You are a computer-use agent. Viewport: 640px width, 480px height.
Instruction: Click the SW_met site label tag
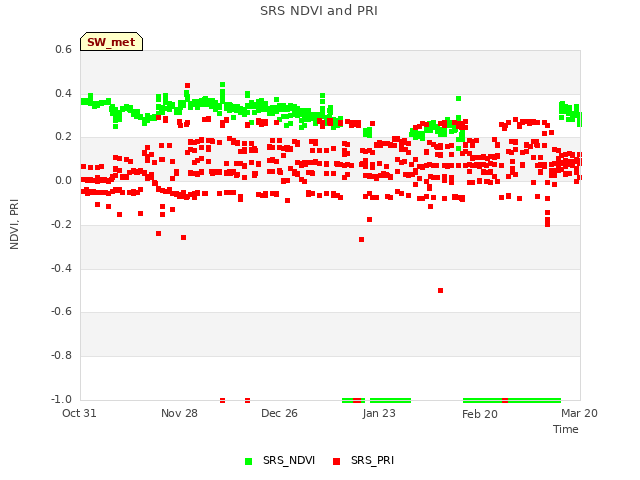tap(111, 42)
